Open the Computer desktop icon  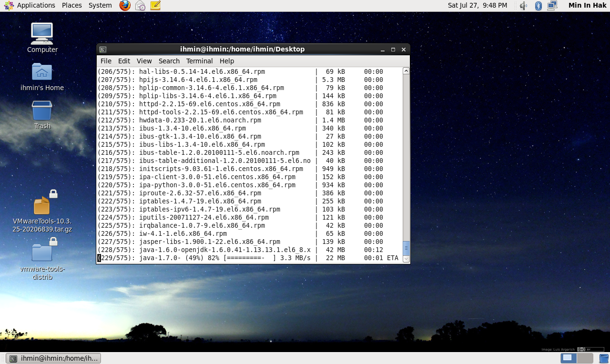click(x=42, y=38)
